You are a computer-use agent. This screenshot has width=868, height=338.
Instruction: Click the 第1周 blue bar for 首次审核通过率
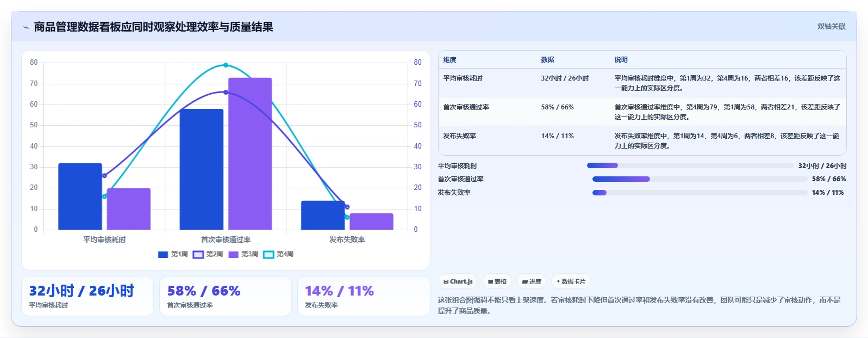point(202,169)
